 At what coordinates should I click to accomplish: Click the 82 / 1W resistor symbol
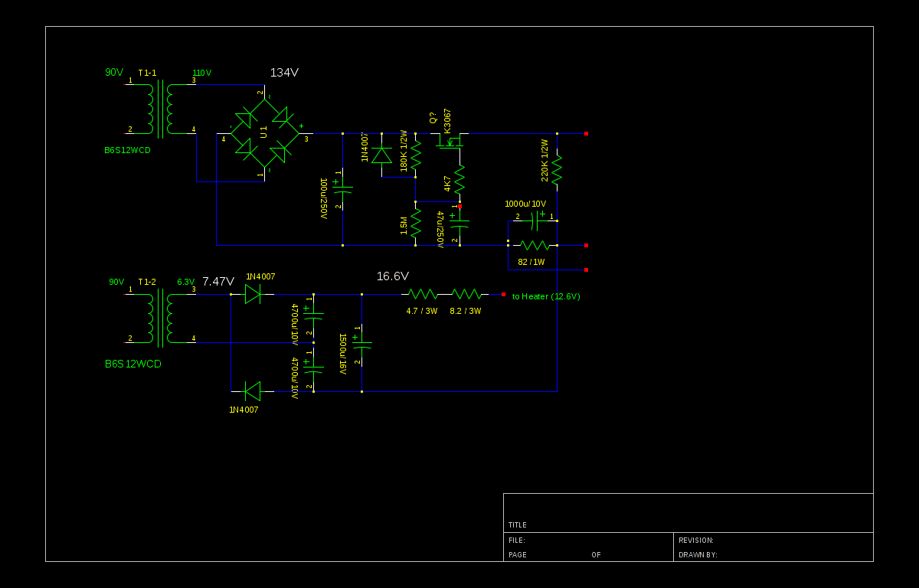(535, 245)
